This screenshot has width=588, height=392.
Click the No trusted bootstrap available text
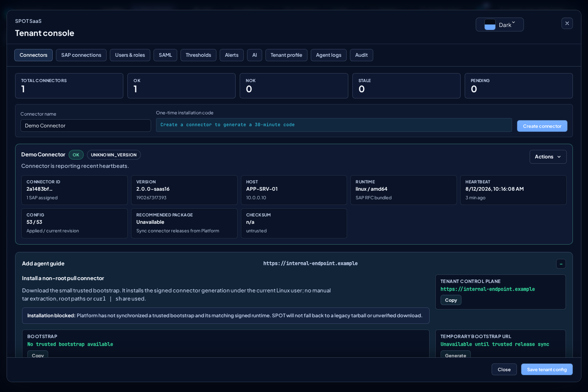coord(70,344)
